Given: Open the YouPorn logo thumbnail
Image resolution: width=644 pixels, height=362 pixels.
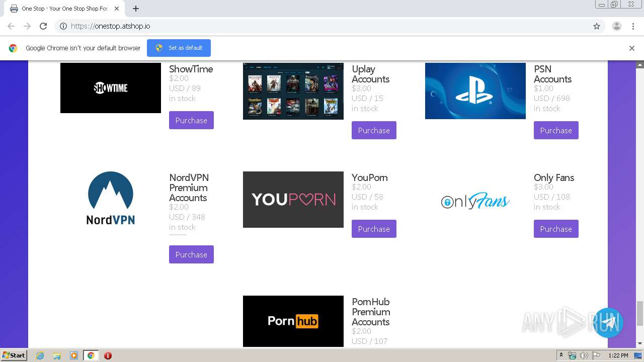Looking at the screenshot, I should tap(293, 200).
